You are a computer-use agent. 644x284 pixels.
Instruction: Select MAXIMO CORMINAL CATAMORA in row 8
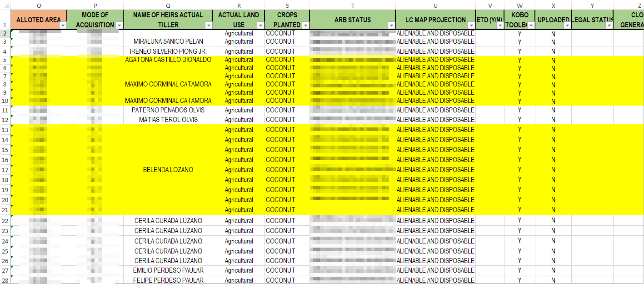[x=168, y=84]
